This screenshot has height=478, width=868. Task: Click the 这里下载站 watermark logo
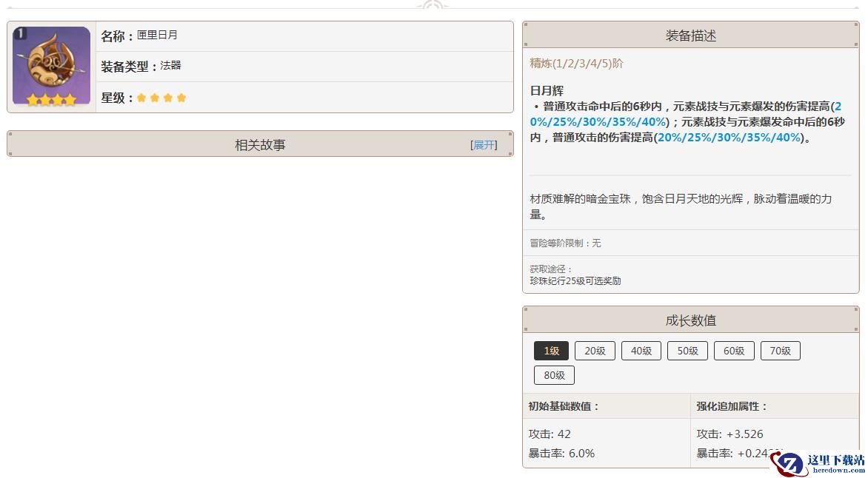(x=818, y=464)
